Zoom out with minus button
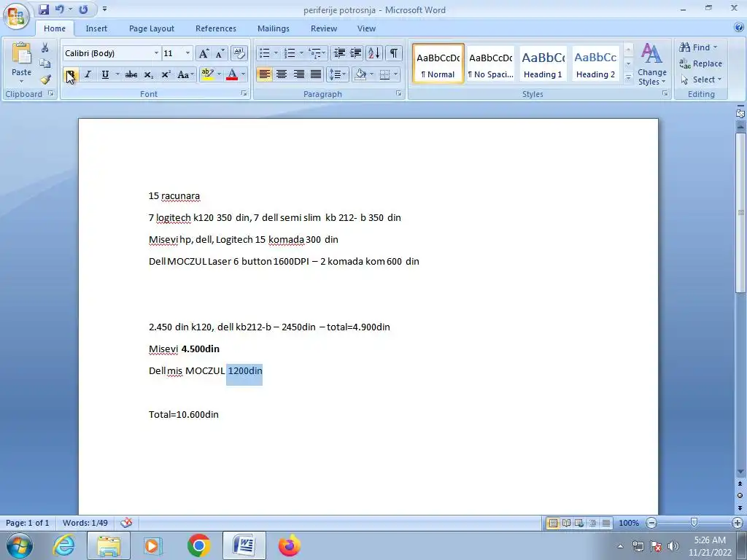The height and width of the screenshot is (560, 747). 651,523
